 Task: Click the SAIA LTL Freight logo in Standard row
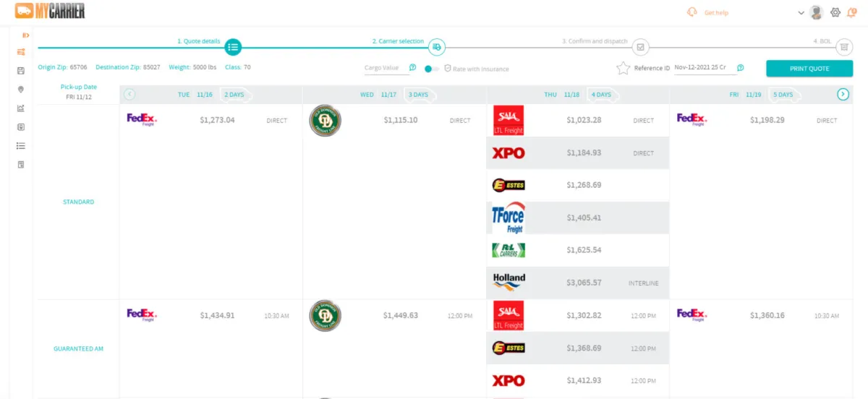tap(508, 121)
